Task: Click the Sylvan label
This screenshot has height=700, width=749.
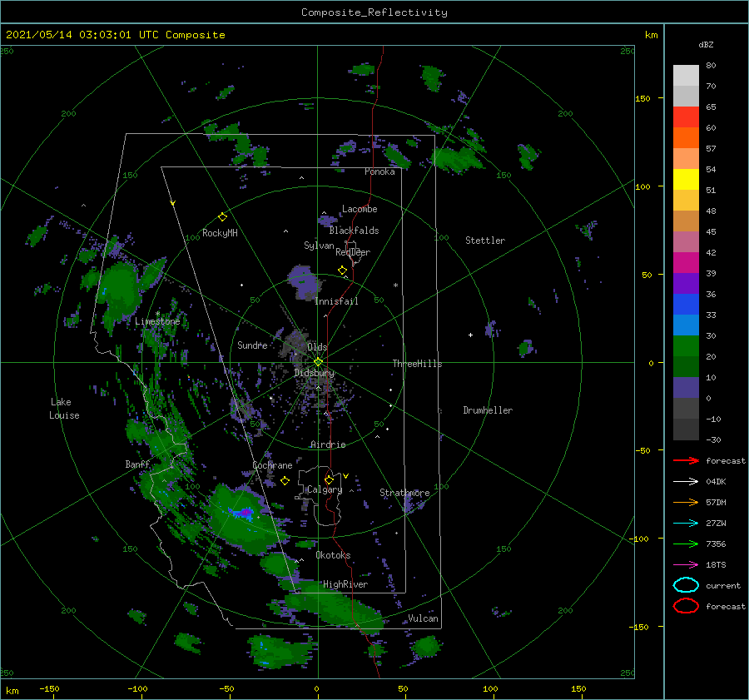Action: [x=319, y=246]
